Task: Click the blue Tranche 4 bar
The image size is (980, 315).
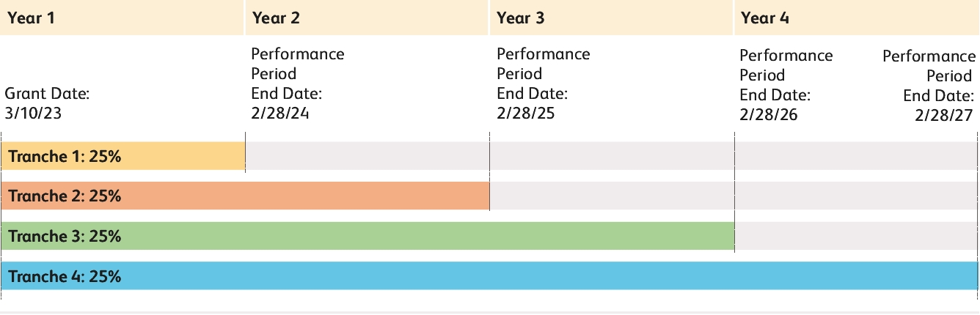Action: click(513, 276)
